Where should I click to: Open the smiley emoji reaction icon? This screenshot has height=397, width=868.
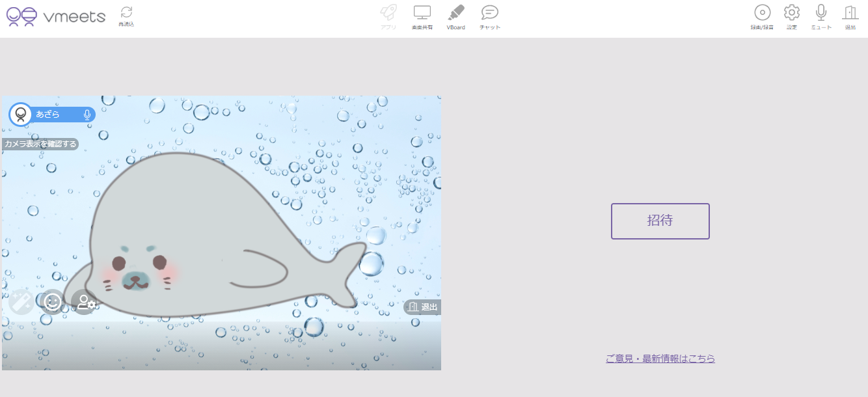point(53,302)
